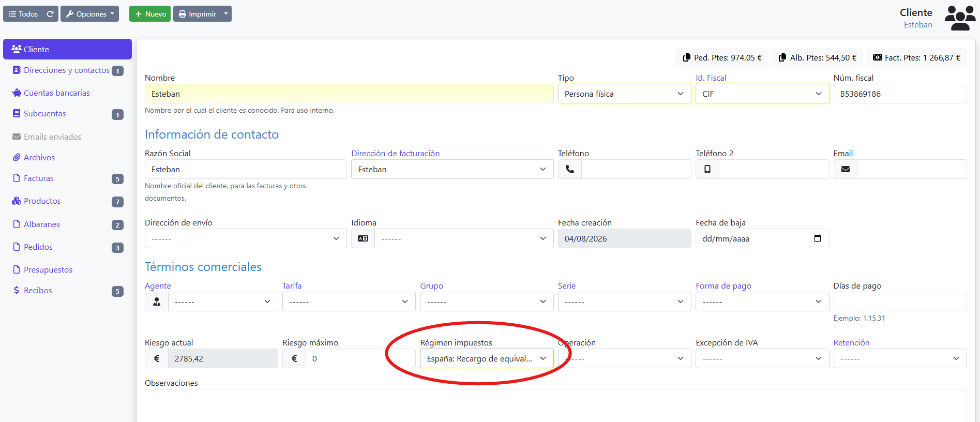Click the piggy bank icon for Cuentas bancarias

coord(17,93)
